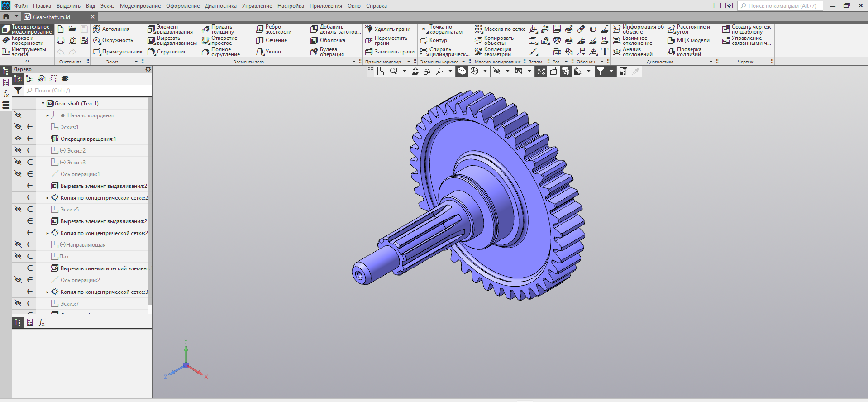
Task: Open Диагностика panel dropdown arrow
Action: point(711,62)
